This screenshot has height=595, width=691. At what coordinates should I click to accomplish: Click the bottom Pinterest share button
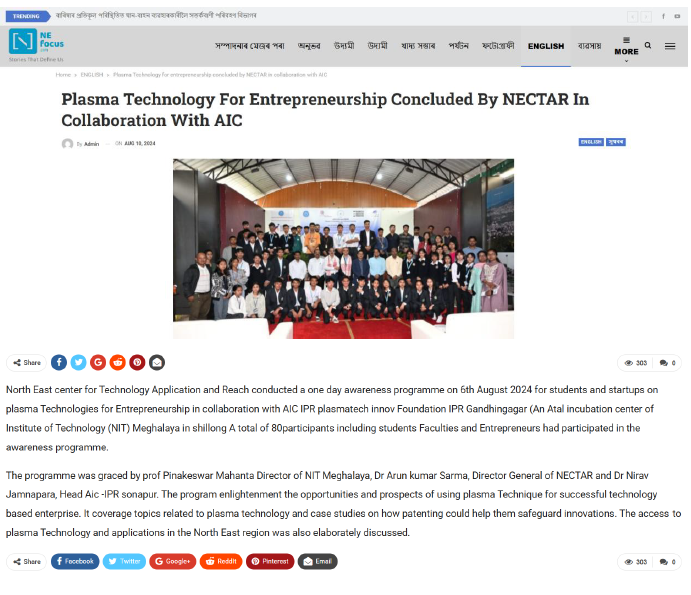(x=270, y=562)
